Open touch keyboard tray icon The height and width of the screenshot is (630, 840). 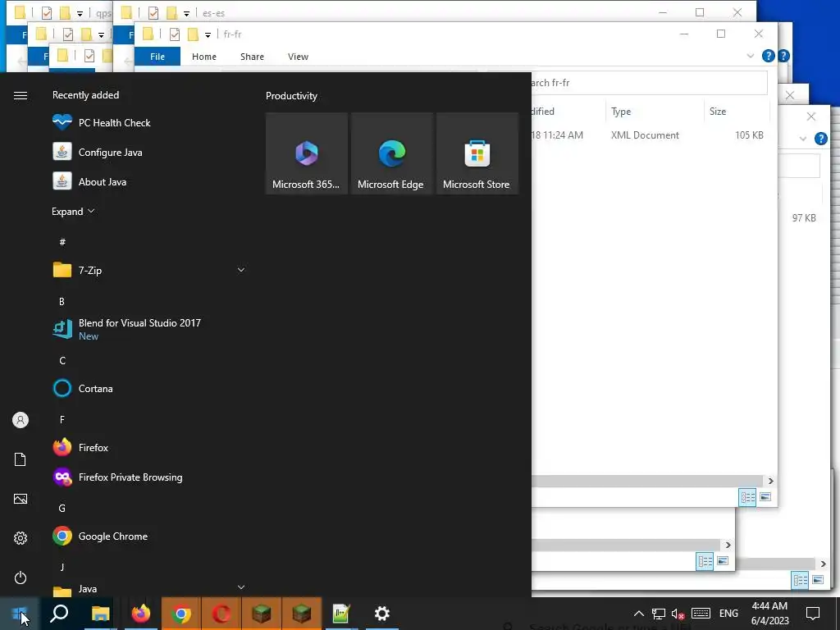(x=701, y=614)
